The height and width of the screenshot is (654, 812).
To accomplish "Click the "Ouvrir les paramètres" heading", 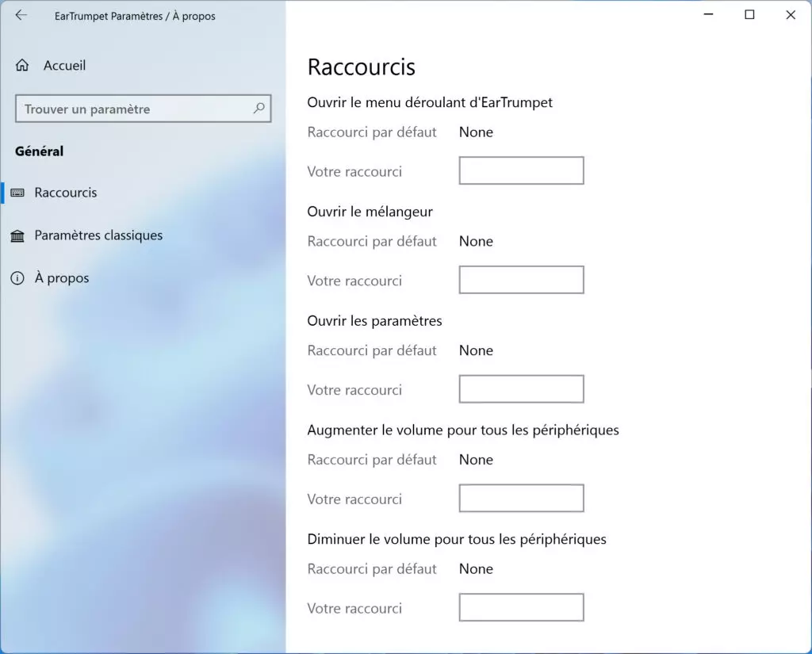I will point(374,321).
